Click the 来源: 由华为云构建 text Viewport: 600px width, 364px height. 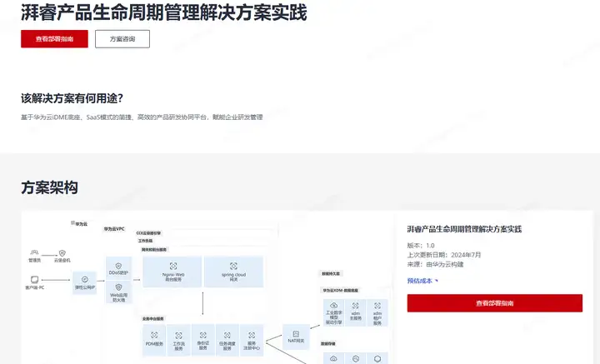435,264
